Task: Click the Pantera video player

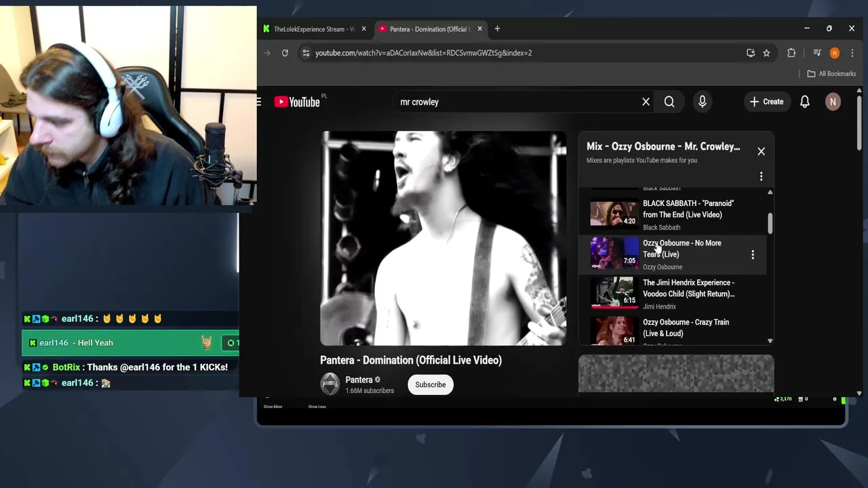Action: [443, 239]
